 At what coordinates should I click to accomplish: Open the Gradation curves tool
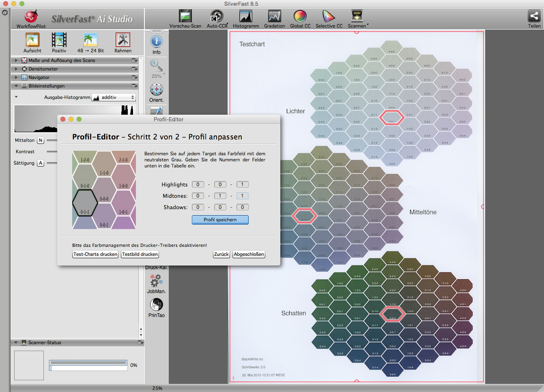point(274,16)
